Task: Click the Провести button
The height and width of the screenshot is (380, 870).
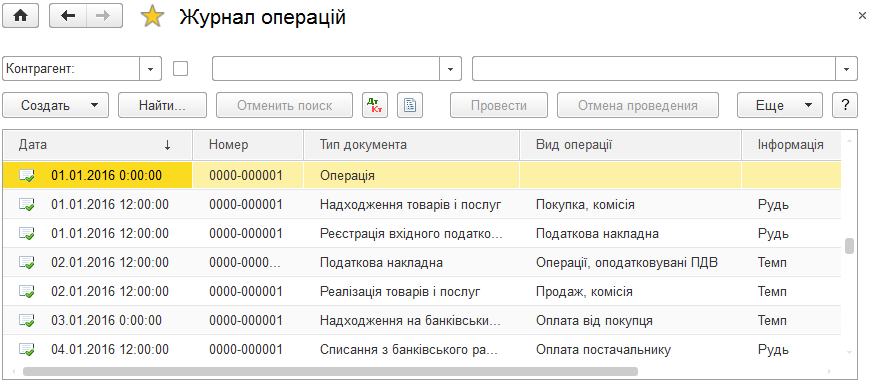Action: [499, 105]
